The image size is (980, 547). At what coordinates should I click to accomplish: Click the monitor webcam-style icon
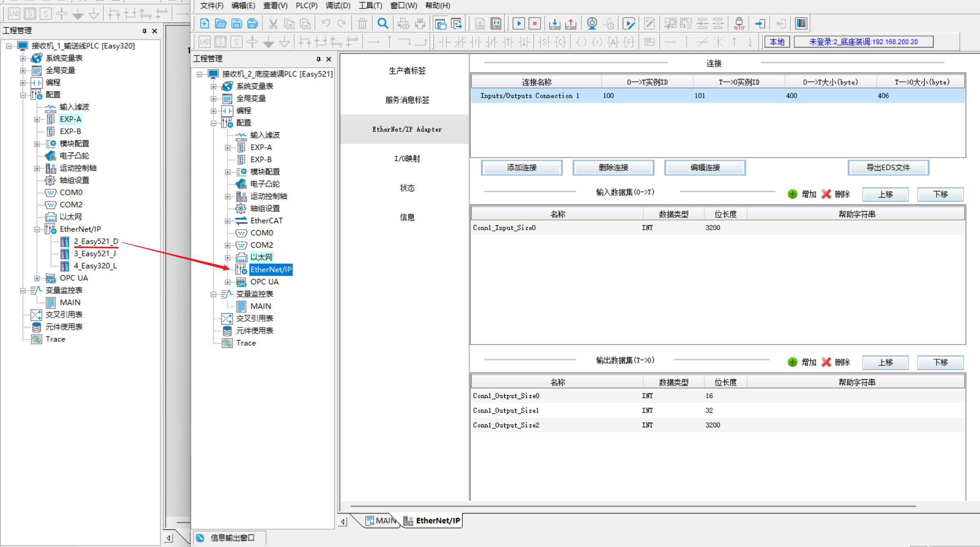[x=592, y=24]
